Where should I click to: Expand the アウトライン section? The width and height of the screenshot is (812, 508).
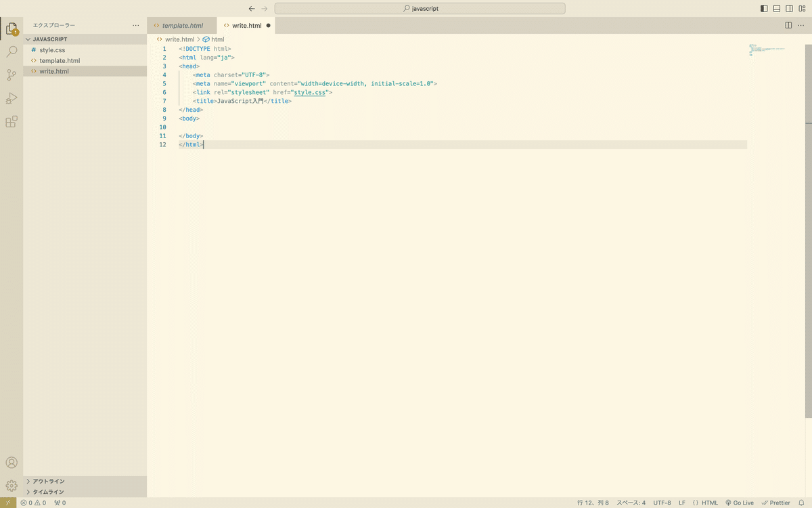[x=85, y=481]
